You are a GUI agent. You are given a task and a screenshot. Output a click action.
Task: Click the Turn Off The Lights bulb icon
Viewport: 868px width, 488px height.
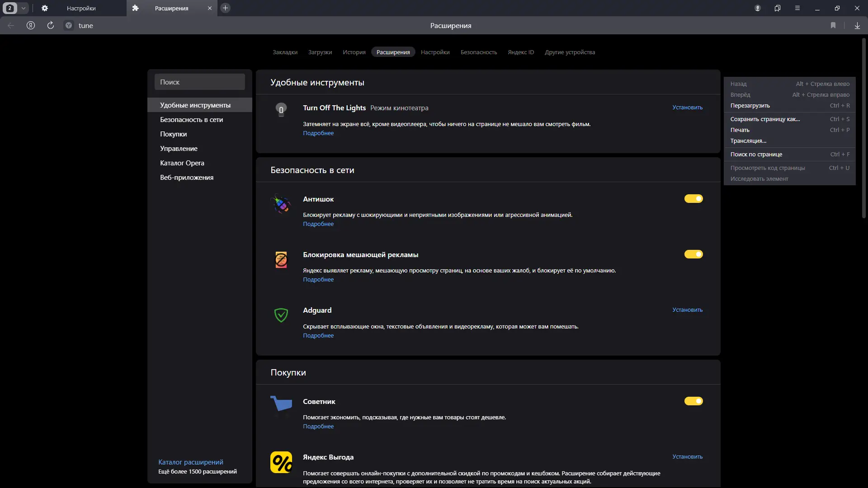coord(281,110)
